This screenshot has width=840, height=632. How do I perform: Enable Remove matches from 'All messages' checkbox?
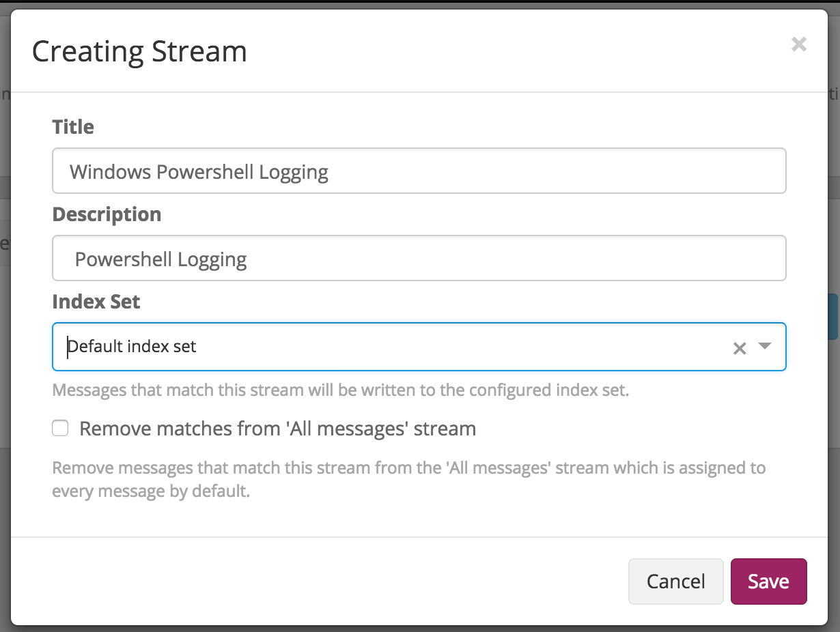[x=61, y=429]
